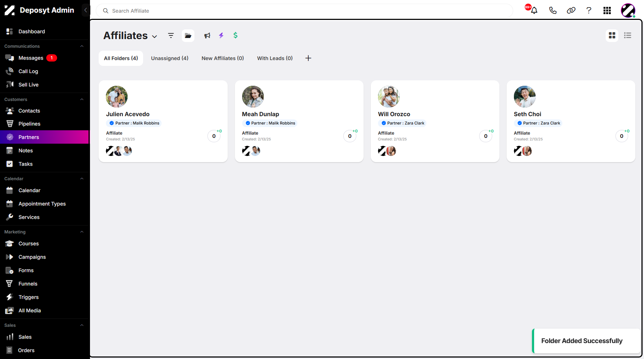Open Julien Acevedo's profile photo

[117, 97]
